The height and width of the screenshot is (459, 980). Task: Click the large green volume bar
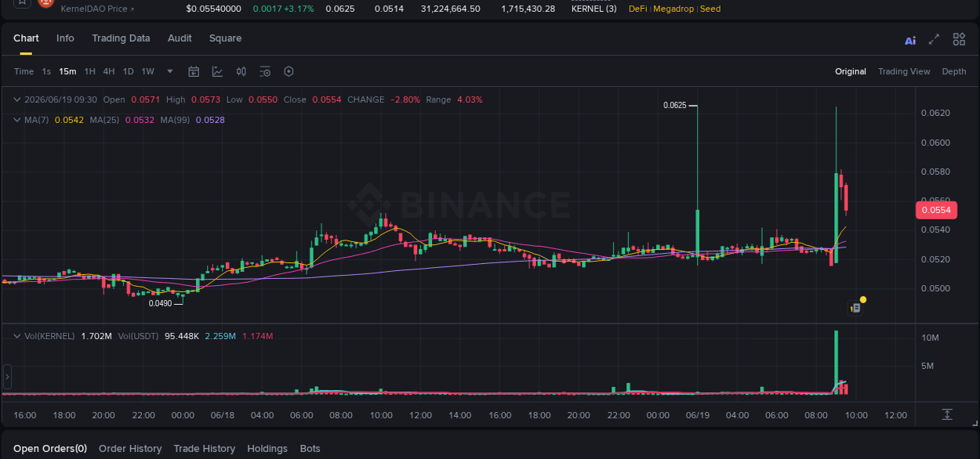[837, 362]
